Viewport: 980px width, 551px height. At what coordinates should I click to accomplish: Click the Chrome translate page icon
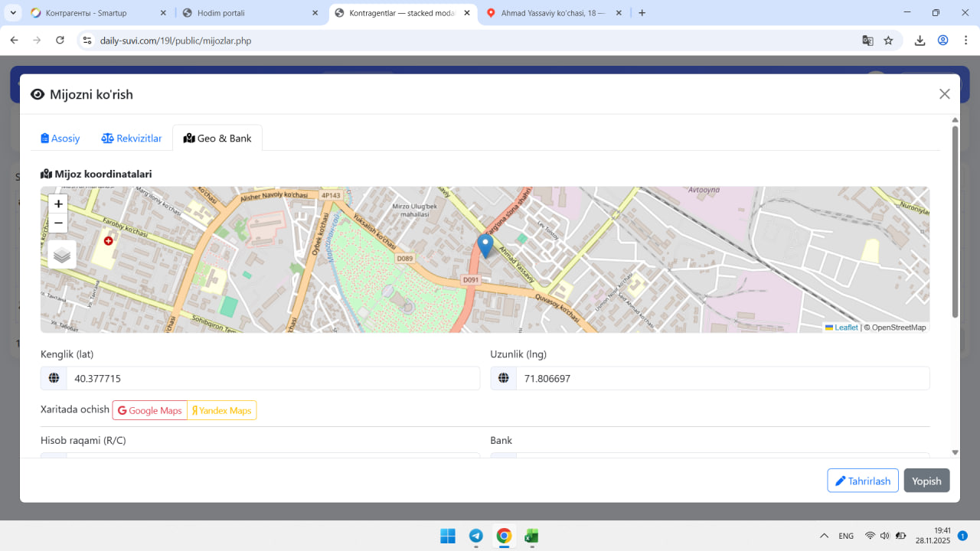pos(867,41)
